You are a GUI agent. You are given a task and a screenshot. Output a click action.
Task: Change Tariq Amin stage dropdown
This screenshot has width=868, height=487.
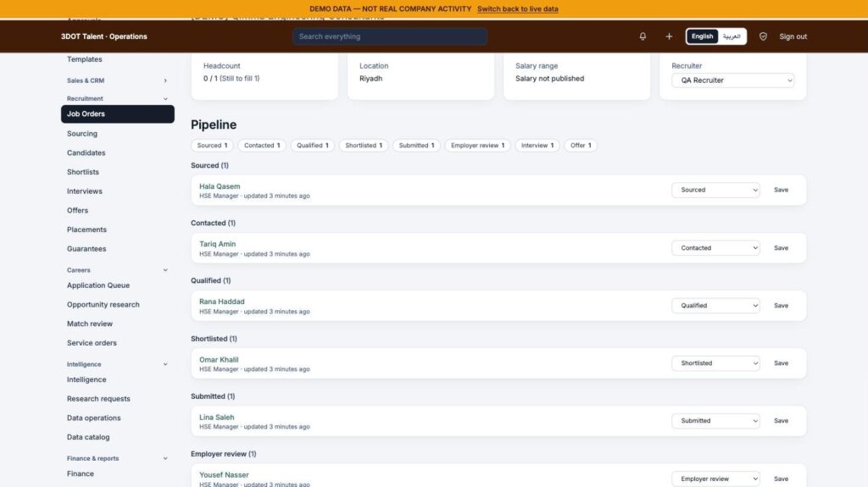point(715,248)
